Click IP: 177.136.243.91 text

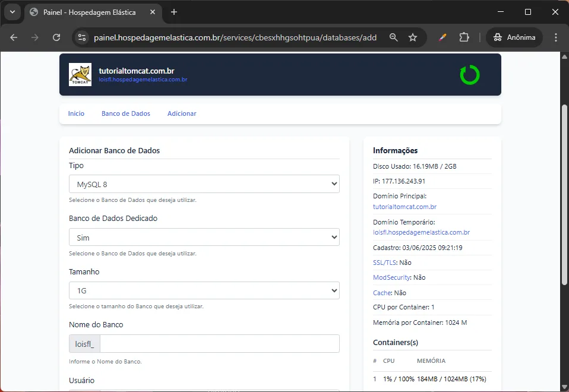click(399, 181)
